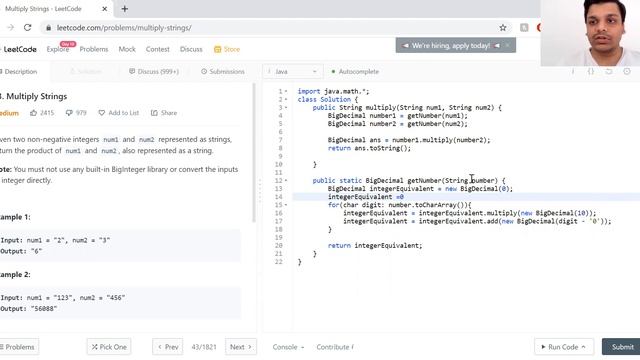
Task: Open the Explore menu item
Action: coord(58,49)
